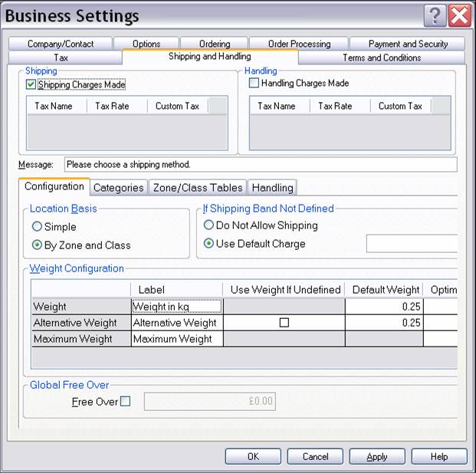The height and width of the screenshot is (473, 476).
Task: Check Alternative Weight use-if-undefined box
Action: click(x=284, y=323)
